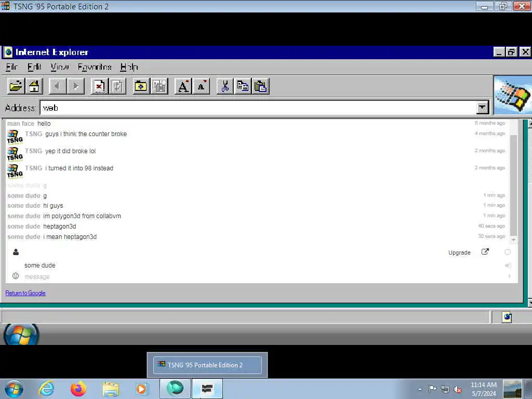Click the Paste clipboard icon
The height and width of the screenshot is (399, 532).
click(261, 86)
